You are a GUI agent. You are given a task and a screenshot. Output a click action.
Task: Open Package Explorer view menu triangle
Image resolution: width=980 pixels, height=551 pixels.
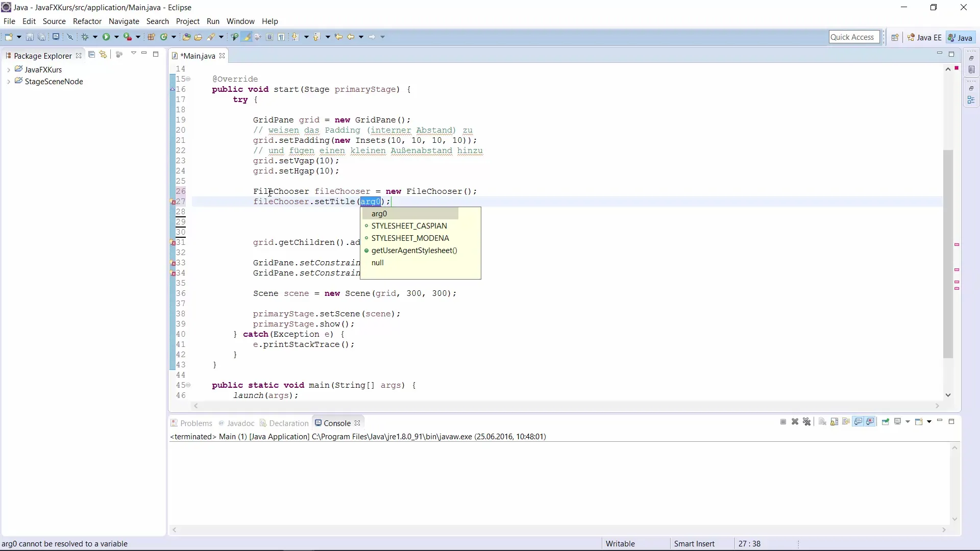click(133, 54)
